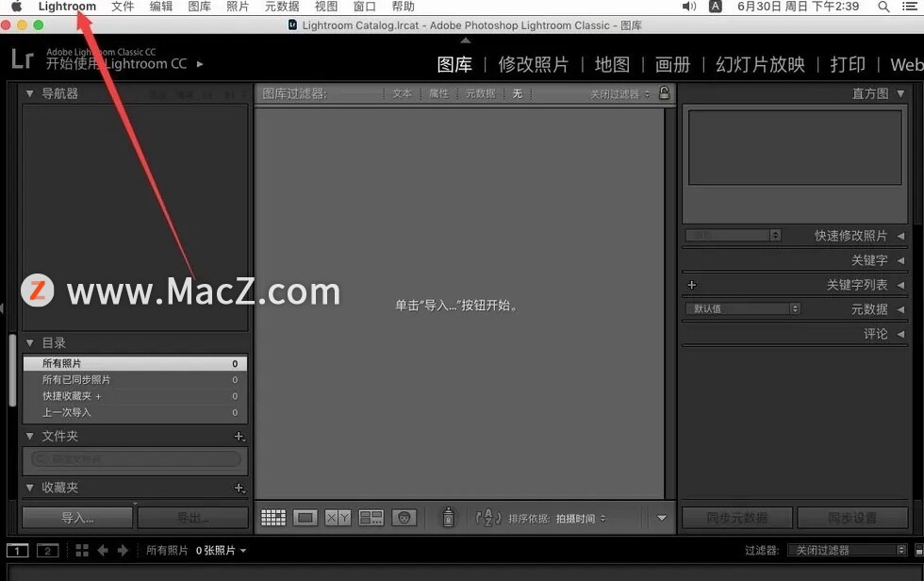Image resolution: width=924 pixels, height=581 pixels.
Task: Open the 照片 menu
Action: point(238,7)
